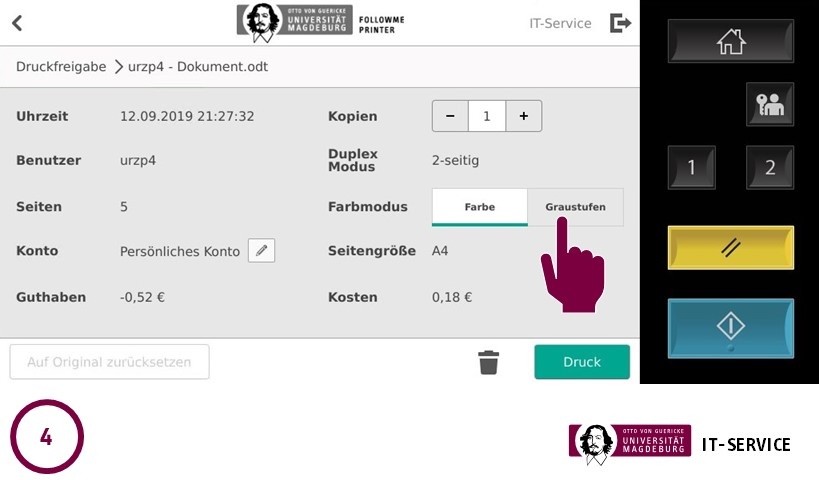Log out via the exit icon
This screenshot has height=480, width=819.
[x=621, y=23]
